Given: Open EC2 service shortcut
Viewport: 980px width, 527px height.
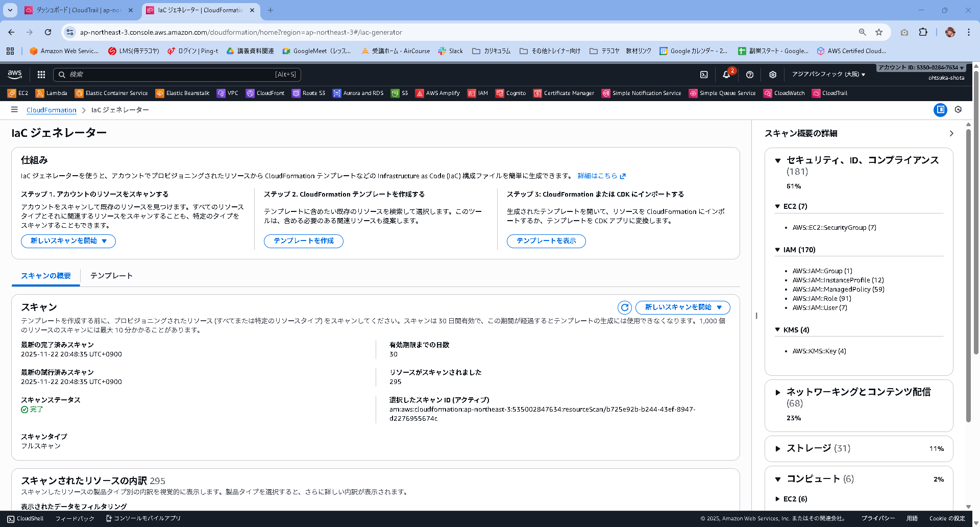Looking at the screenshot, I should click(18, 93).
